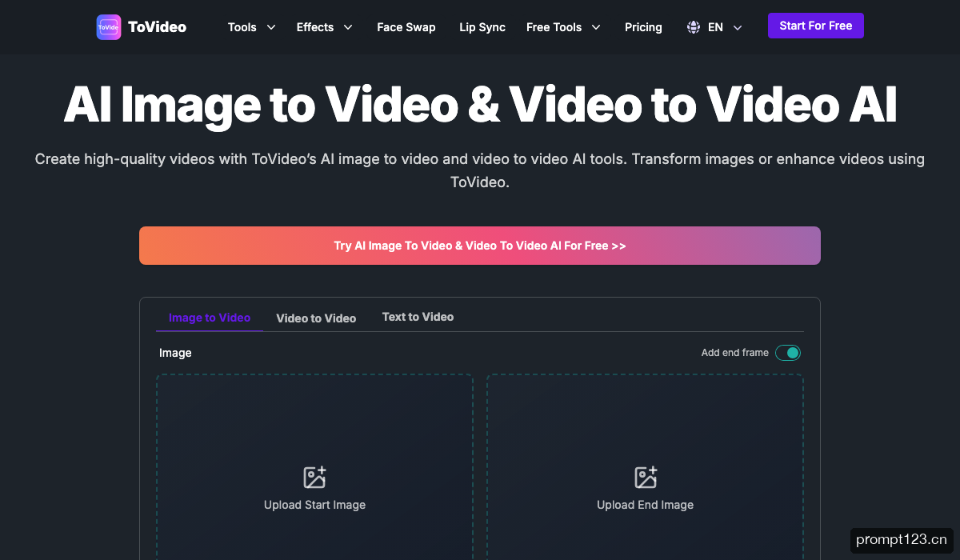This screenshot has height=560, width=960.
Task: Click the Upload Start Image icon
Action: [x=314, y=478]
